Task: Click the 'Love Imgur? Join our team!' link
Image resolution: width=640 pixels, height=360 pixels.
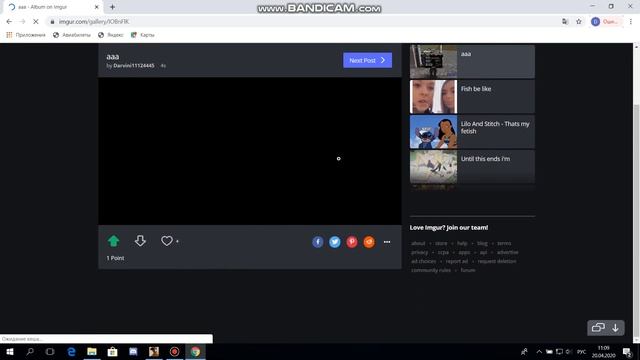Action: pyautogui.click(x=449, y=228)
